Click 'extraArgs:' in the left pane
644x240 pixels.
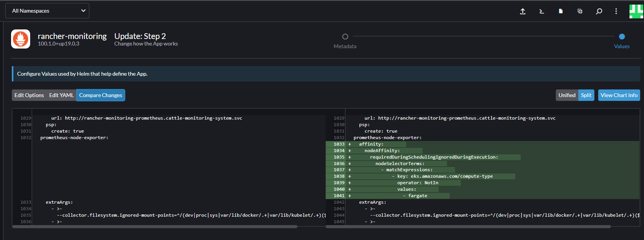[x=59, y=202]
